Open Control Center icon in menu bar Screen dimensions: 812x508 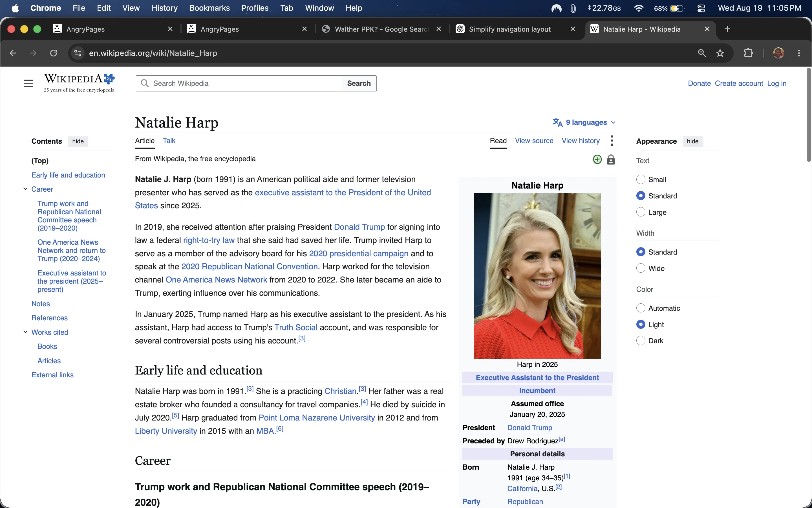(701, 8)
